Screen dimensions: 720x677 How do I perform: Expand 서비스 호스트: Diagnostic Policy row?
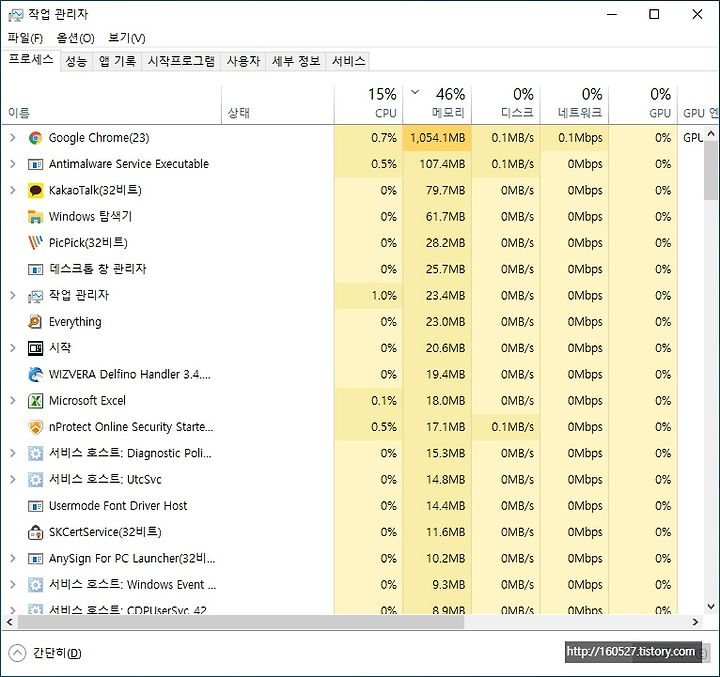pos(13,453)
